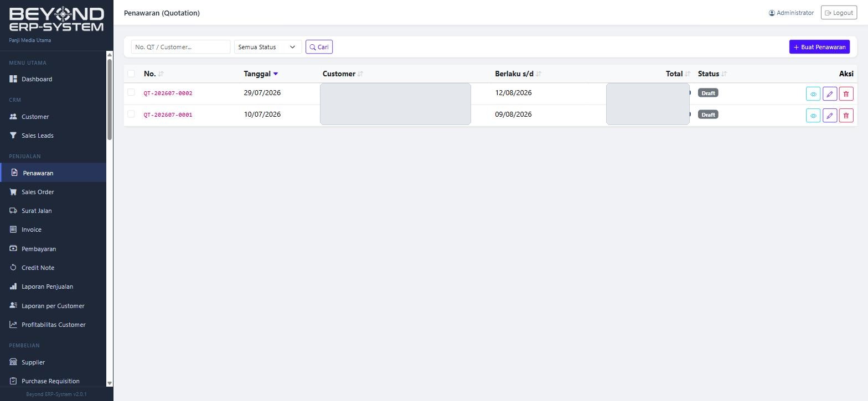868x401 pixels.
Task: Open the Dashboard menu item
Action: tap(53, 79)
